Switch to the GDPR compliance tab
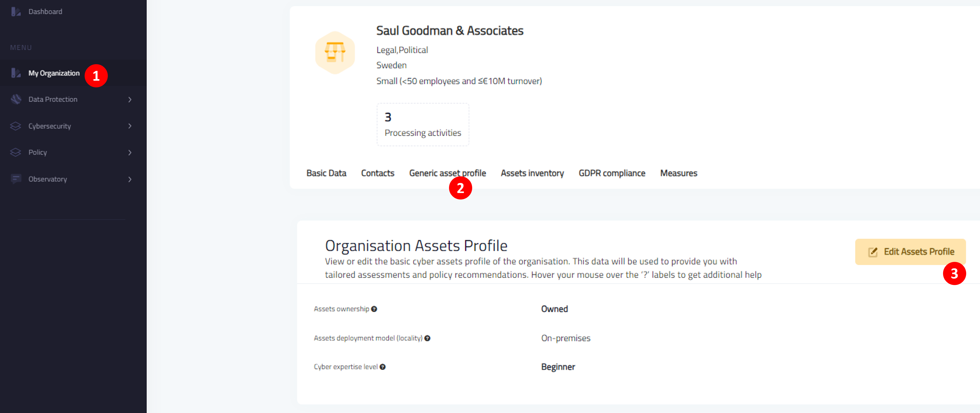 [612, 173]
